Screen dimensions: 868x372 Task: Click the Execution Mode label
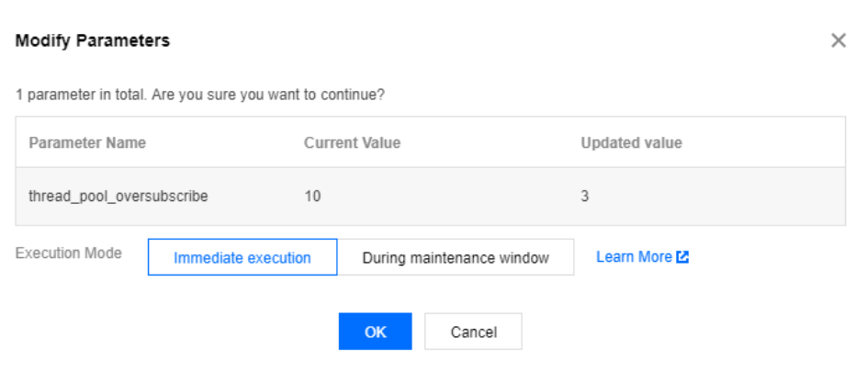pos(69,254)
